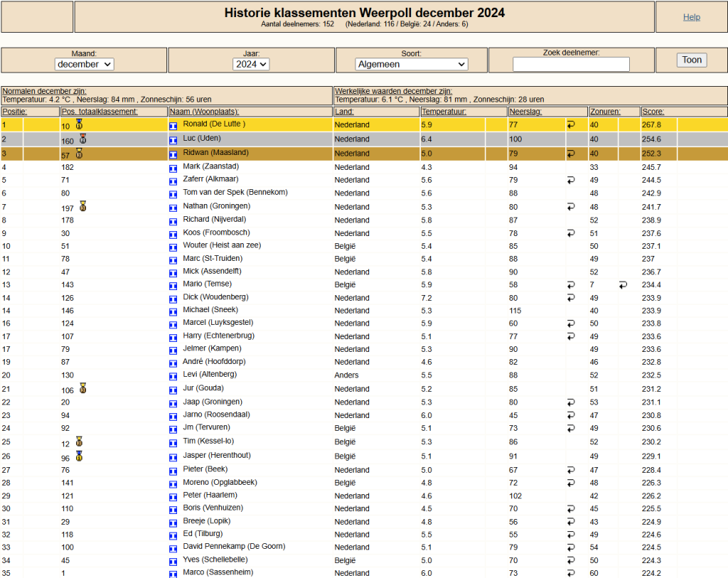This screenshot has height=578, width=728.
Task: Focus the Zoek deelnemer search field
Action: [x=571, y=65]
